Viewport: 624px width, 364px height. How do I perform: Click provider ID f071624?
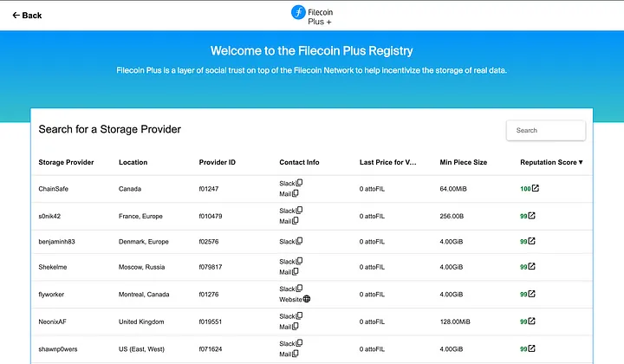pyautogui.click(x=211, y=349)
